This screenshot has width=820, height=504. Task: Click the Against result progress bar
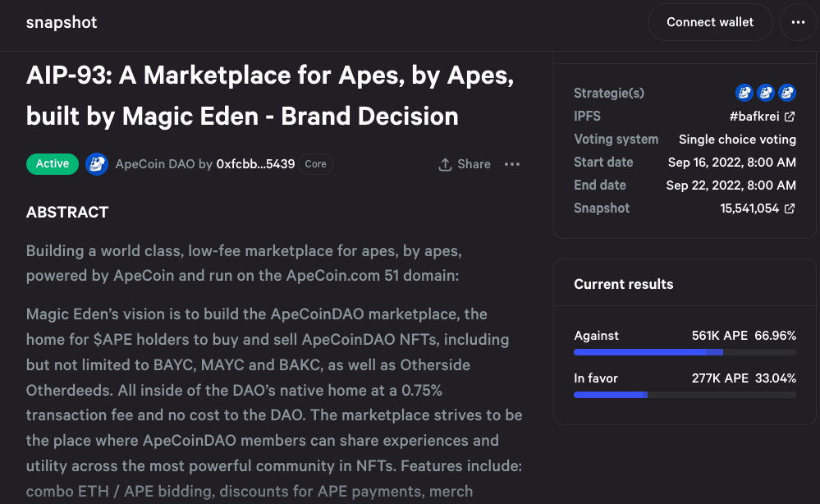685,352
